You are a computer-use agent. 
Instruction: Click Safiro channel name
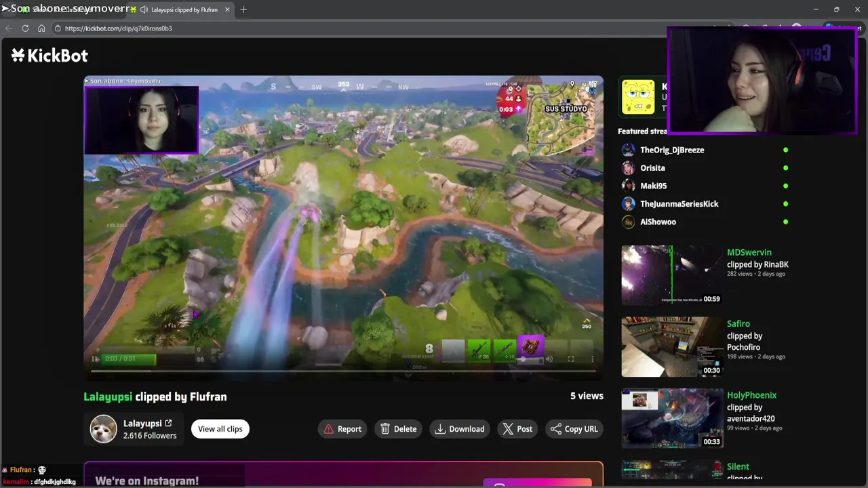tap(738, 324)
